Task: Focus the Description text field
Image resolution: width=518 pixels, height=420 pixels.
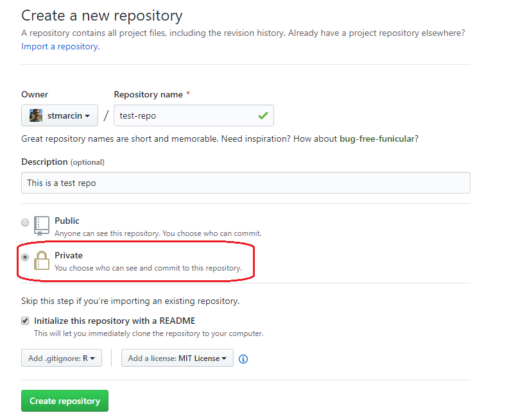Action: (246, 183)
